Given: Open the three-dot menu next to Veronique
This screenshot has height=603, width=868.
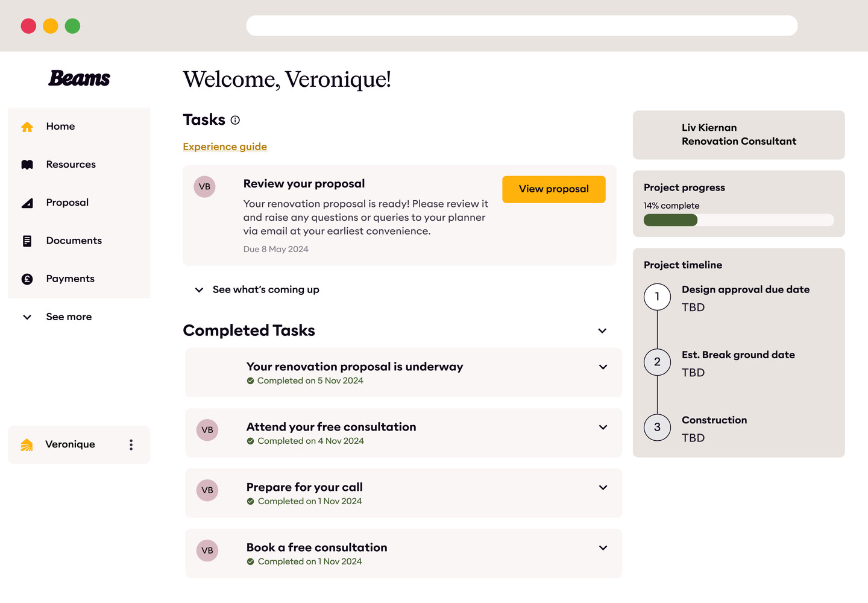Looking at the screenshot, I should pyautogui.click(x=131, y=445).
